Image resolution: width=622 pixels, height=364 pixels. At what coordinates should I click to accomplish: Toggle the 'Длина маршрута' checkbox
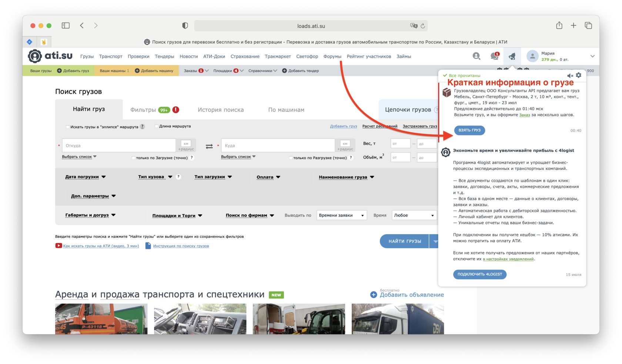[156, 126]
